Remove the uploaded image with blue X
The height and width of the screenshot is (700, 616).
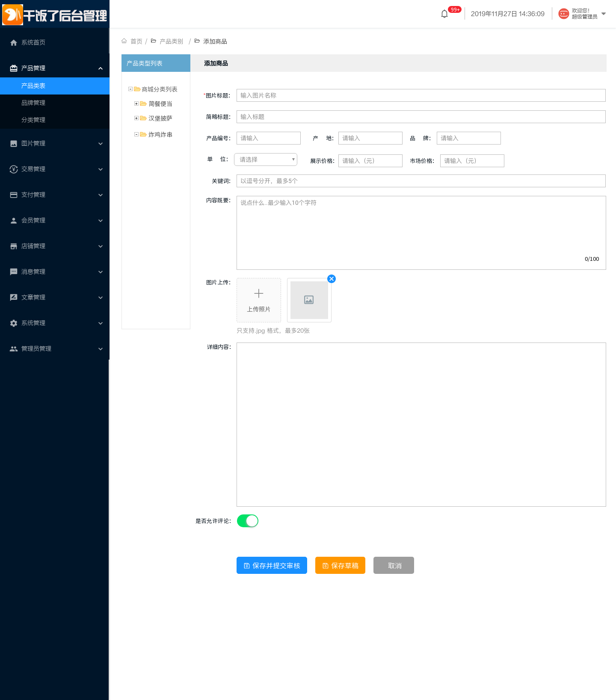point(332,279)
